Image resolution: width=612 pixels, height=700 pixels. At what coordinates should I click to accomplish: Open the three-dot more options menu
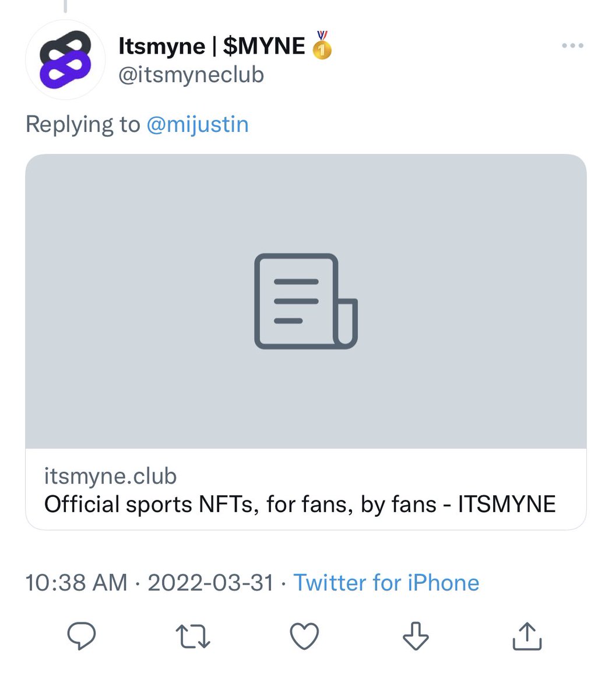click(572, 46)
